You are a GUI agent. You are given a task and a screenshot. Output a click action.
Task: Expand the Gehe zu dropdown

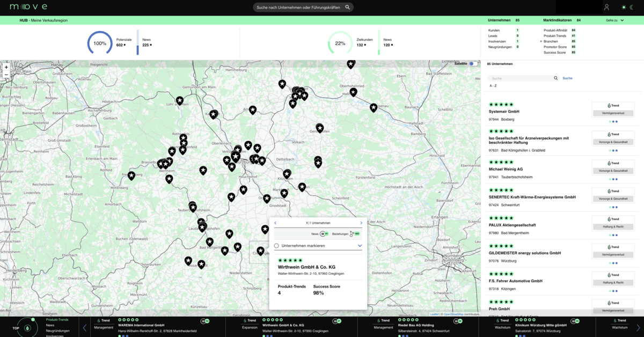[614, 20]
